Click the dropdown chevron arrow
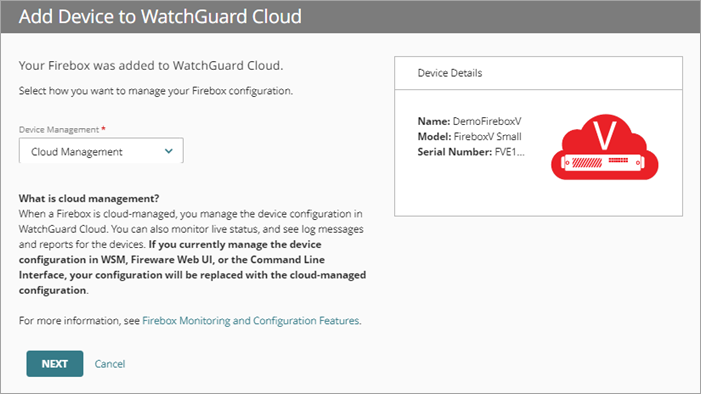Viewport: 701px width, 394px height. point(169,151)
